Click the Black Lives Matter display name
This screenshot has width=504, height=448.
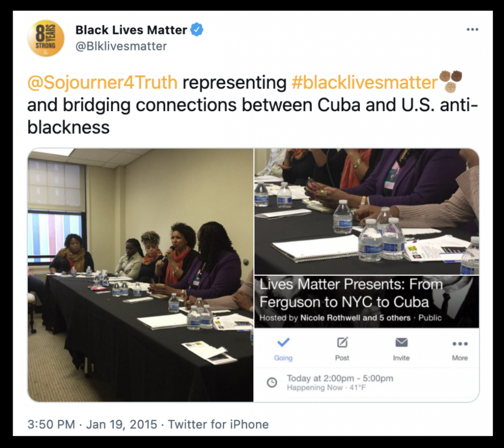click(131, 30)
